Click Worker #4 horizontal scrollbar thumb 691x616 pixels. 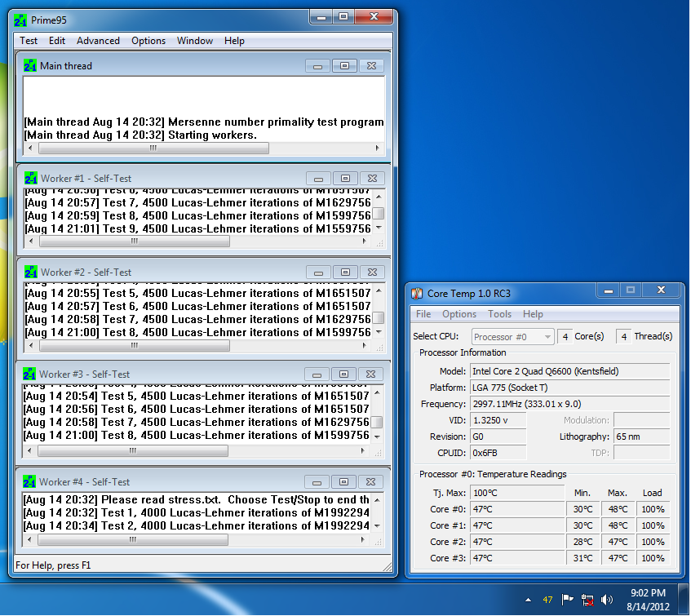133,540
